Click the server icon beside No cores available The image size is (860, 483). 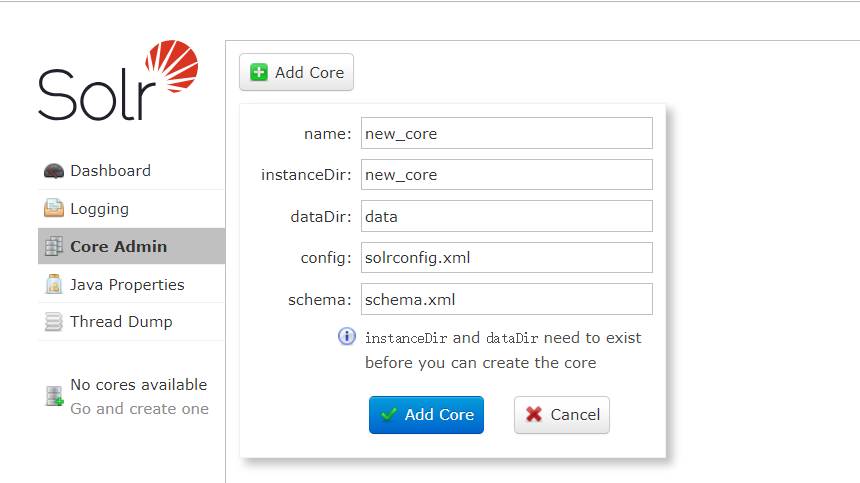[54, 396]
